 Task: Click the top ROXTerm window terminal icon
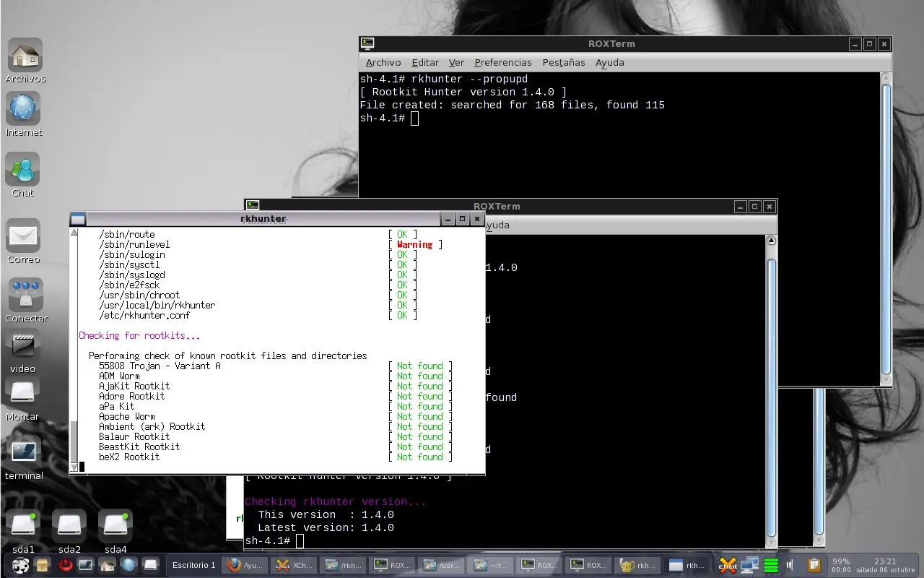click(x=367, y=43)
